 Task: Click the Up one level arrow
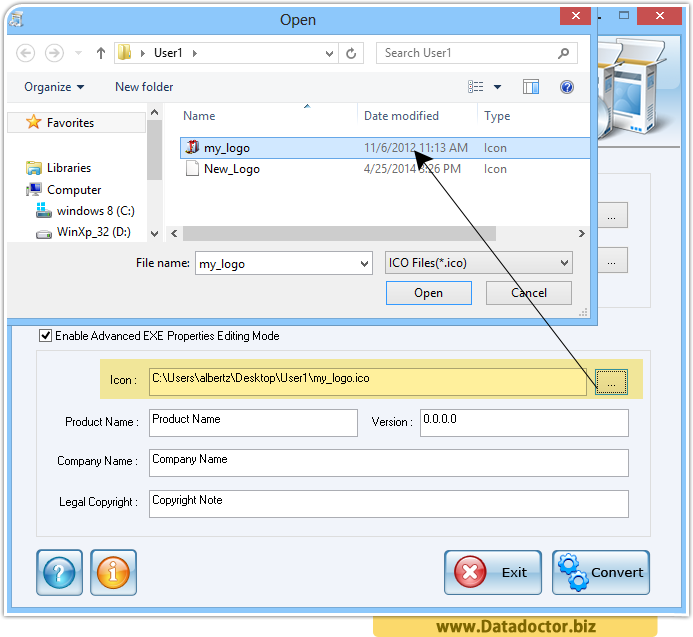point(101,53)
